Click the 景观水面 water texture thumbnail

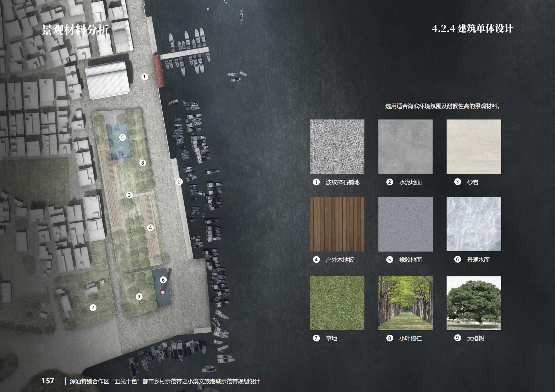[x=474, y=224]
